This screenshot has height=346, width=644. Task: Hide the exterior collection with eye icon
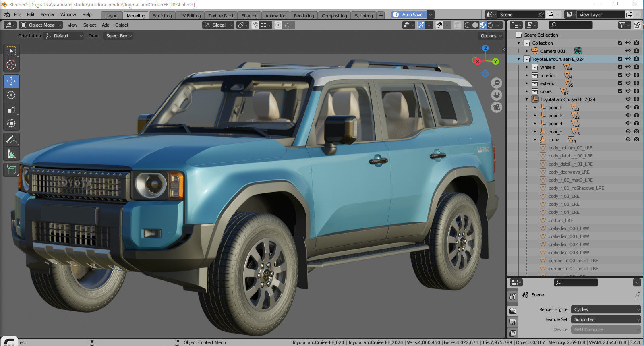628,83
